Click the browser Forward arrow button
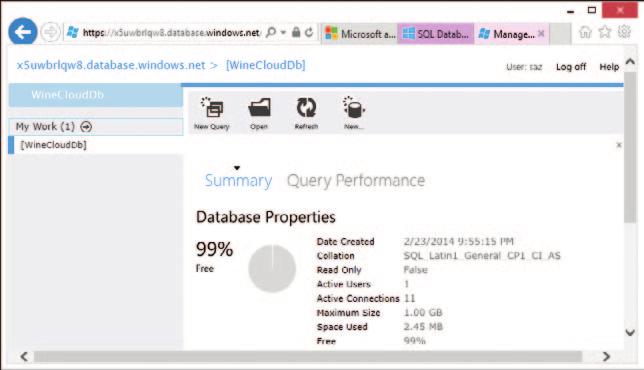644x370 pixels. pos(51,32)
